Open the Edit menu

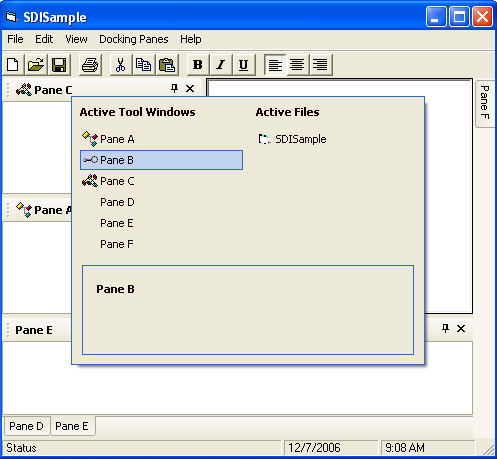[x=44, y=39]
